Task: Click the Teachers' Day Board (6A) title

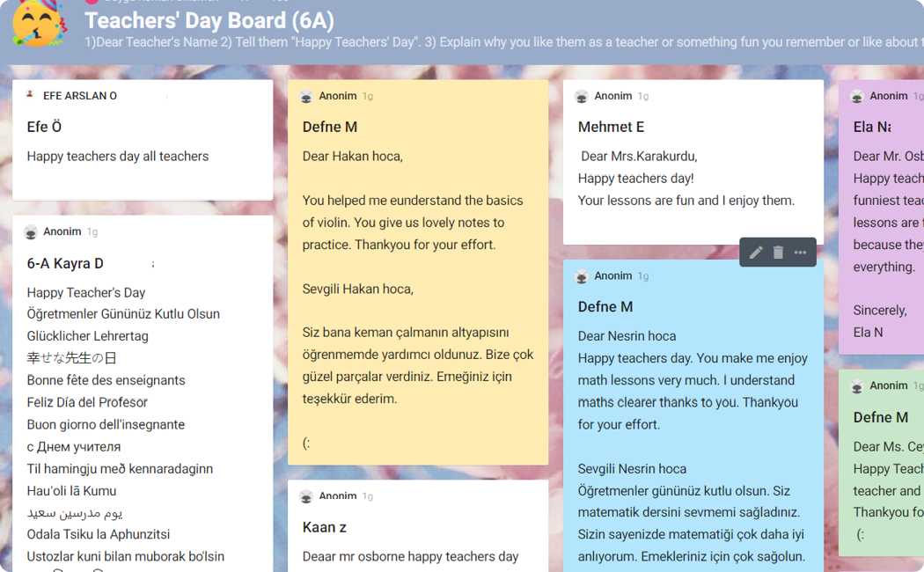Action: (x=209, y=20)
